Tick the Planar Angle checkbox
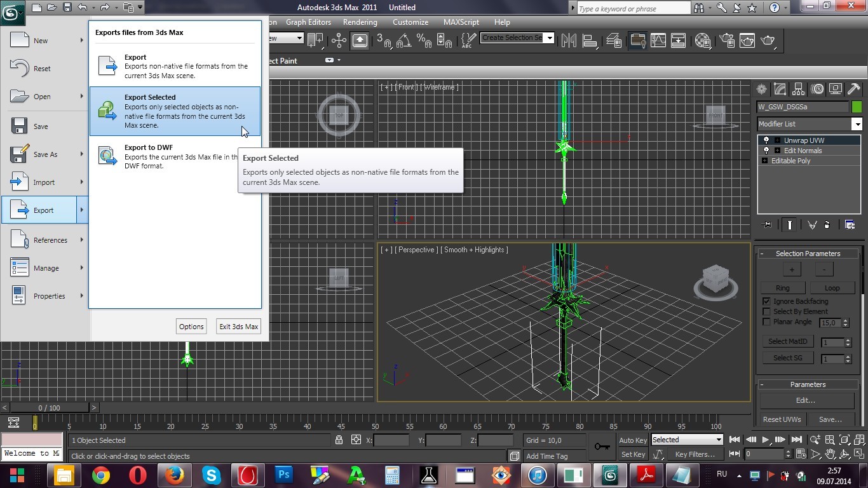 click(x=766, y=322)
